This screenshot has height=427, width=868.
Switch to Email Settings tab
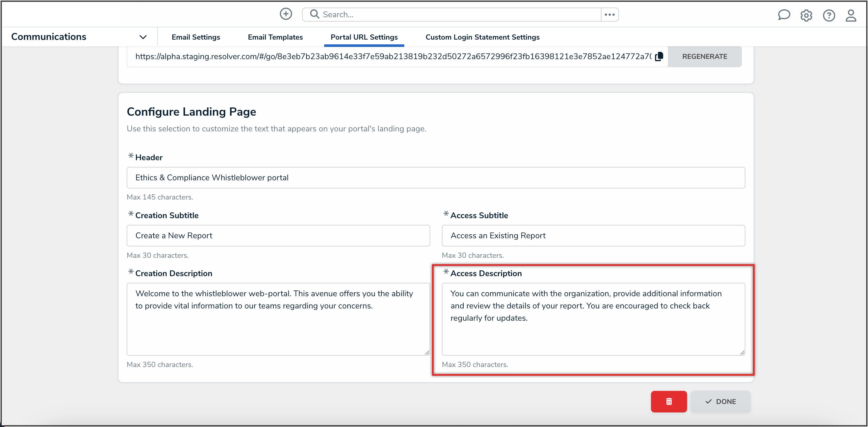pos(196,37)
